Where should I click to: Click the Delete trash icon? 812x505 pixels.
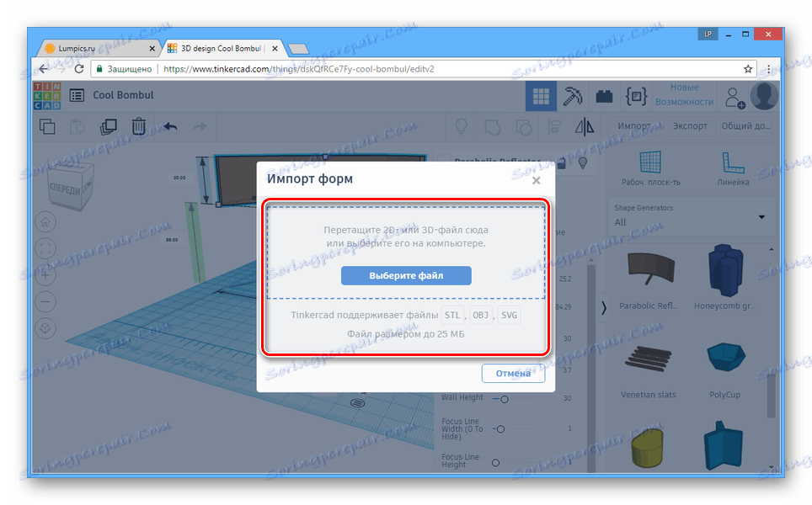(x=138, y=126)
